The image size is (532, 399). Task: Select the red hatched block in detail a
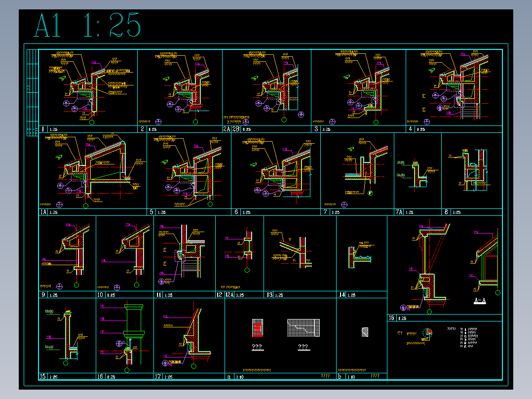258,328
